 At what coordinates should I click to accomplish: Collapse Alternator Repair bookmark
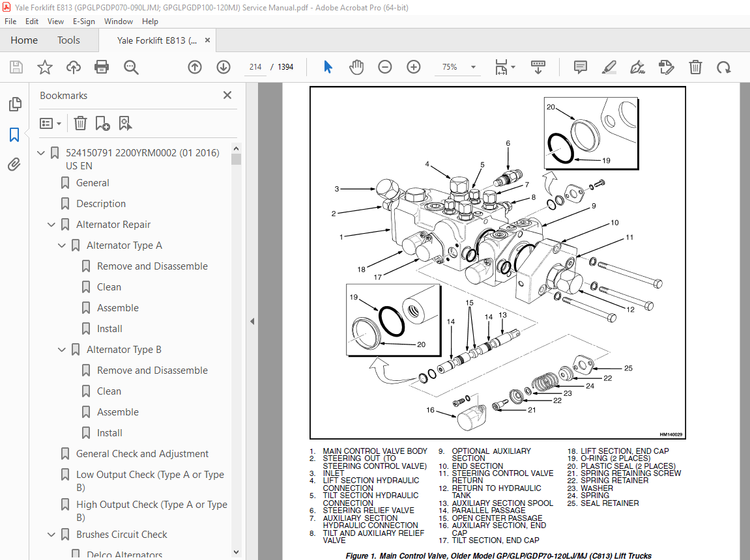coord(51,225)
